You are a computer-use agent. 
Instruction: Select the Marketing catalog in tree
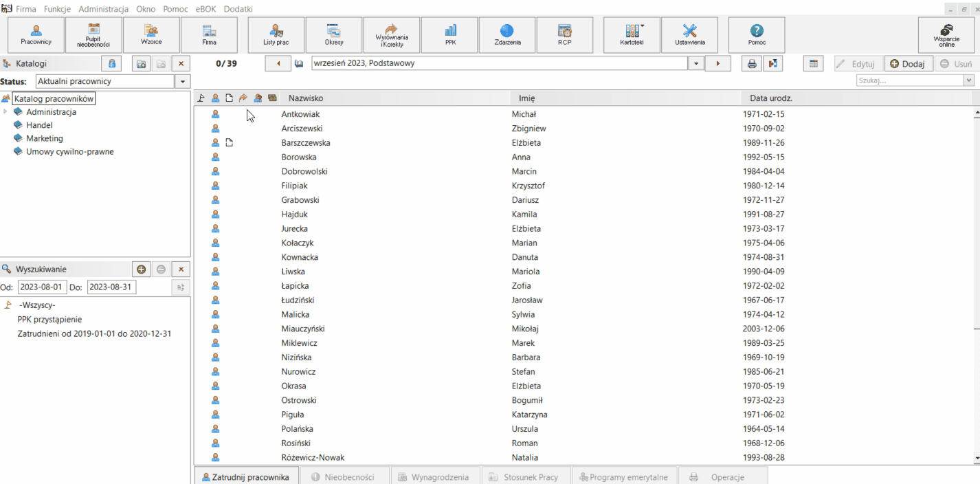coord(44,138)
